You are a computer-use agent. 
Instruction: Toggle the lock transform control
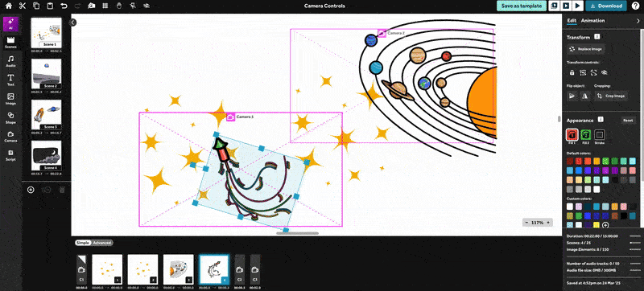tap(572, 72)
